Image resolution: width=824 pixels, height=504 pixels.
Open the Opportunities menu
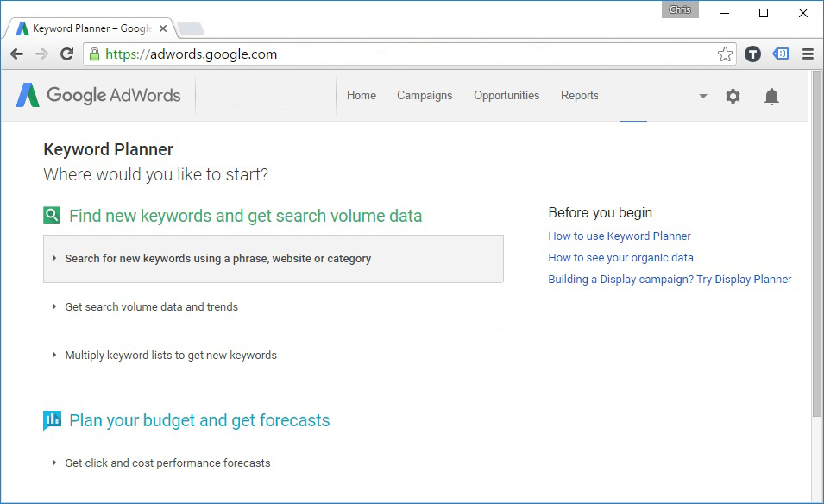point(506,95)
